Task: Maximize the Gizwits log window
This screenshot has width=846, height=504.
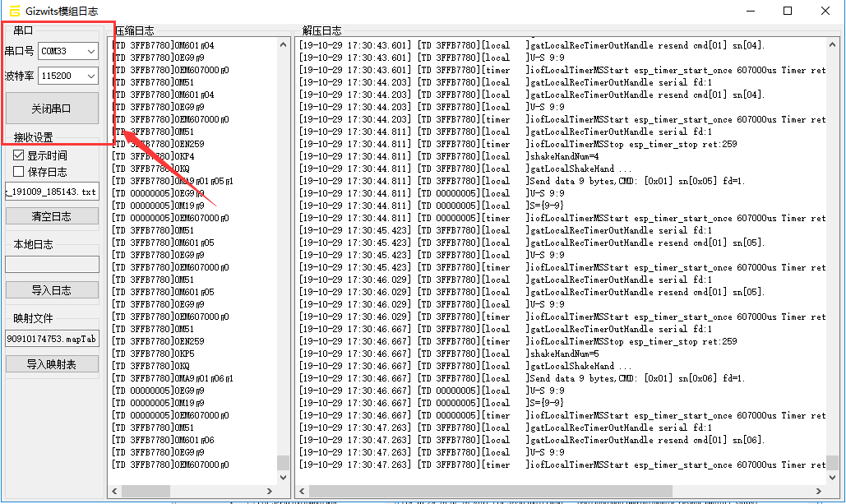Action: (x=787, y=11)
